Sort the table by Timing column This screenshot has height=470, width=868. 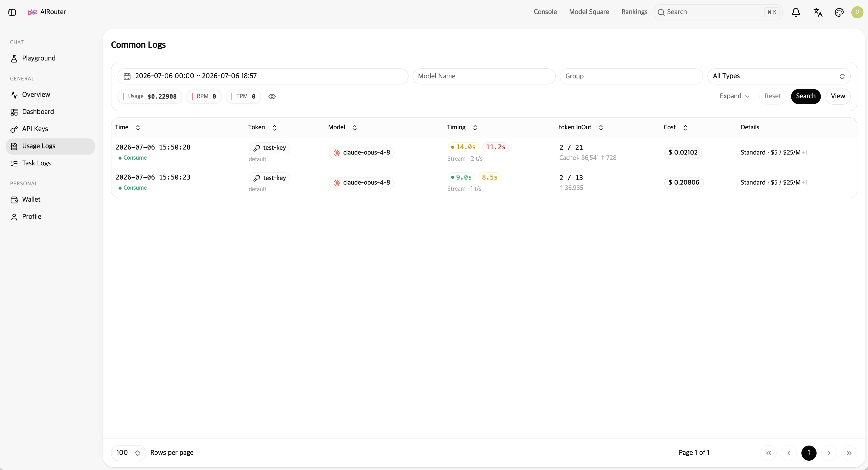tap(475, 127)
